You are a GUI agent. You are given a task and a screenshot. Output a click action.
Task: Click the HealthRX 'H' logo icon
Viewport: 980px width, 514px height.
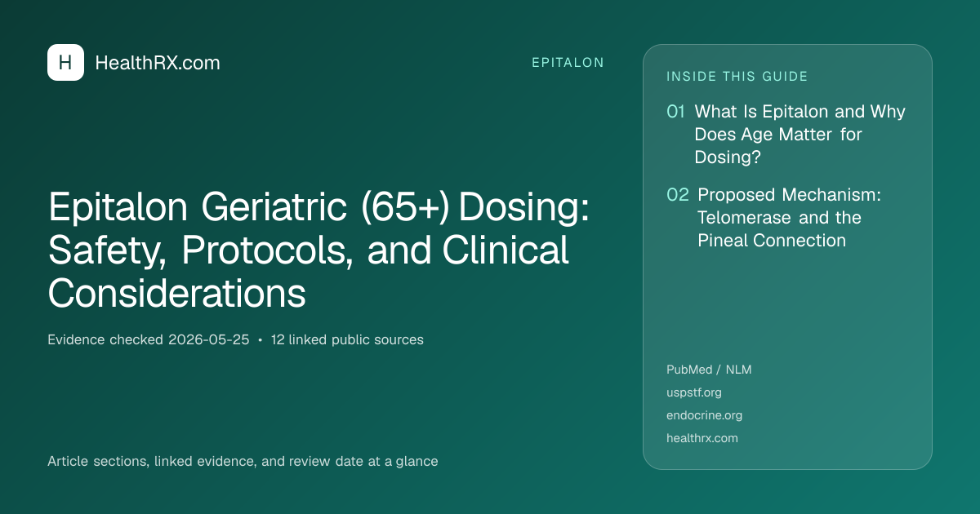click(65, 63)
